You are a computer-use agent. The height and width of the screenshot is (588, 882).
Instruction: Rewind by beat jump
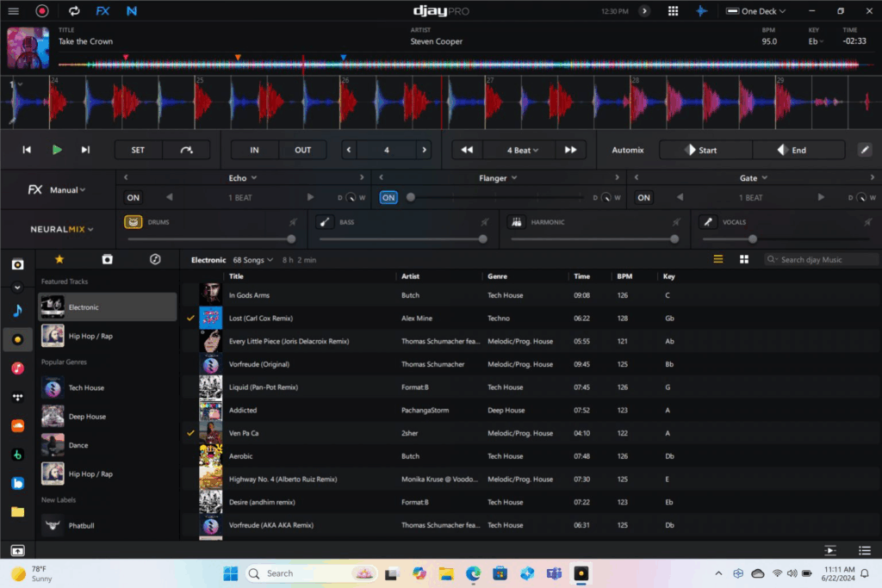(x=467, y=150)
